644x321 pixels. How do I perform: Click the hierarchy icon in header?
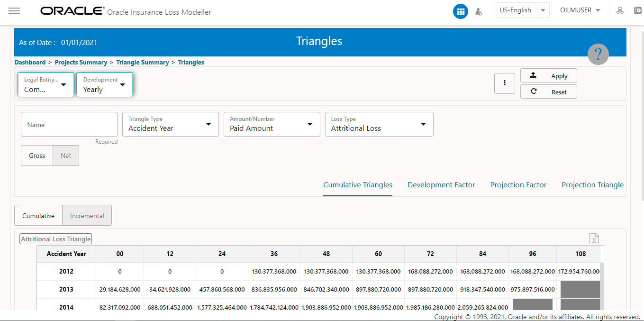[620, 10]
